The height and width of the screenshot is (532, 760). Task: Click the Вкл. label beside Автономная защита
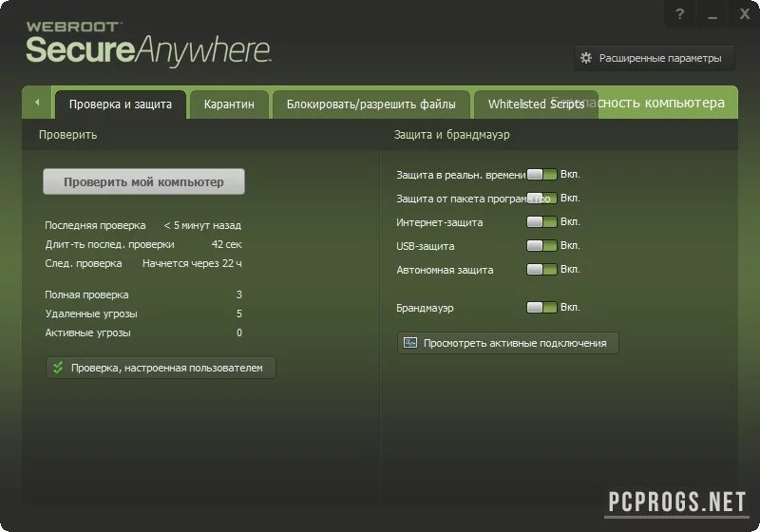coord(570,270)
